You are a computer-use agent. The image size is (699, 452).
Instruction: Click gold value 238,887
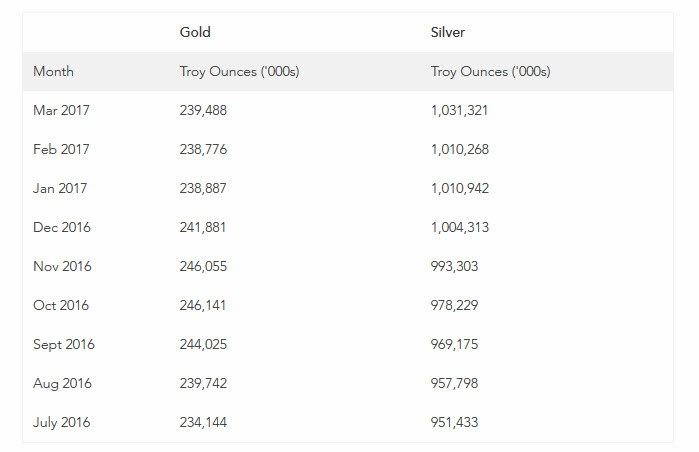pos(203,189)
